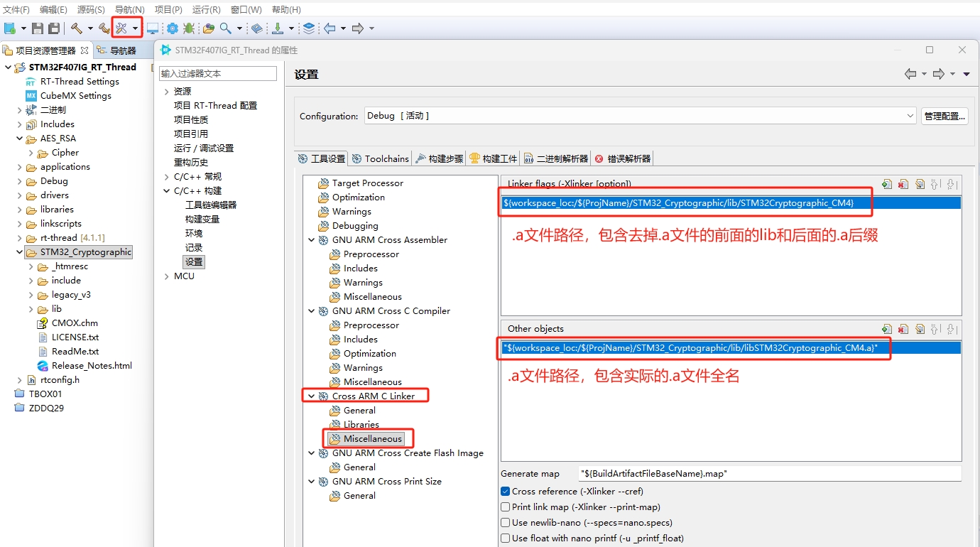
Task: Click the chip SDK manager icon
Action: pos(172,28)
